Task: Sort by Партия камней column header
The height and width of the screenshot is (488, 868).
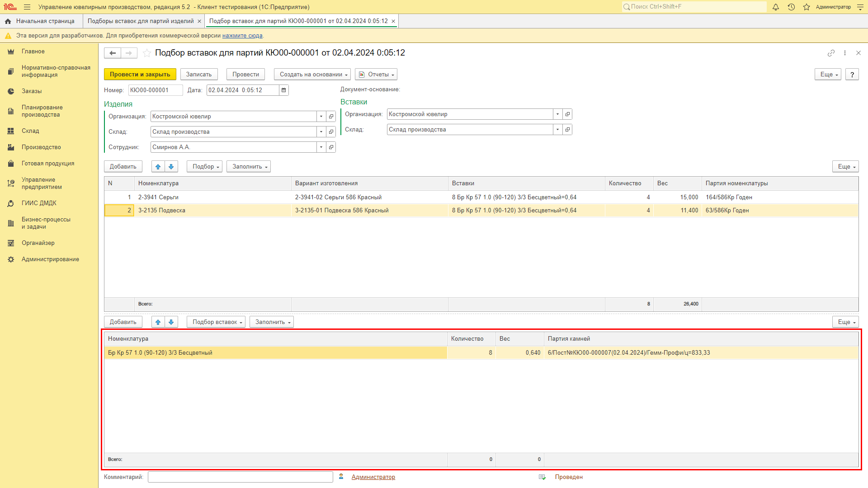Action: (701, 339)
